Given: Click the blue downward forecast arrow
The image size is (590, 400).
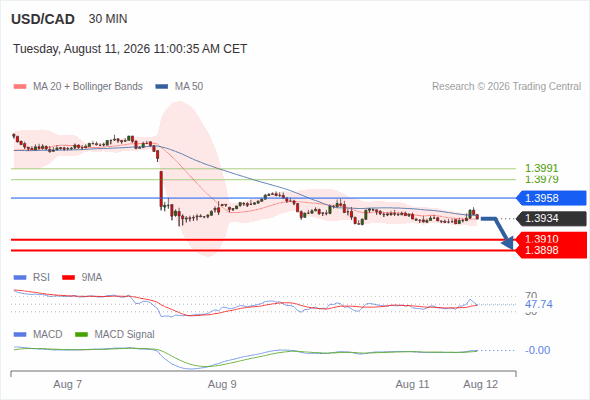Looking at the screenshot, I should (x=499, y=232).
